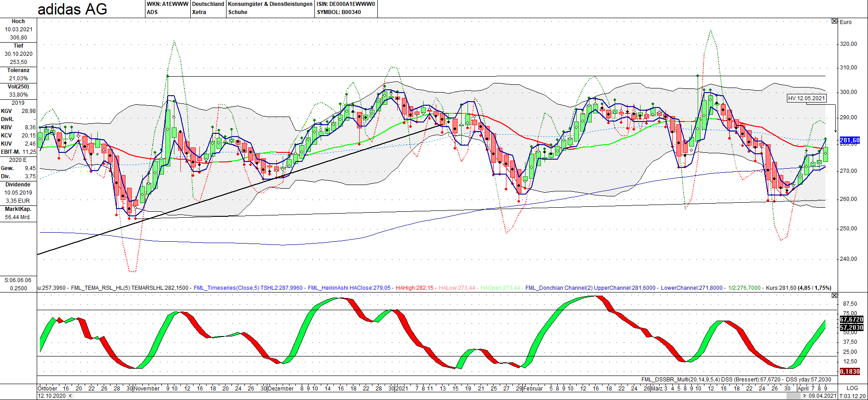Image resolution: width=868 pixels, height=400 pixels.
Task: Select the HALow:273,44 legend value
Action: coord(457,288)
